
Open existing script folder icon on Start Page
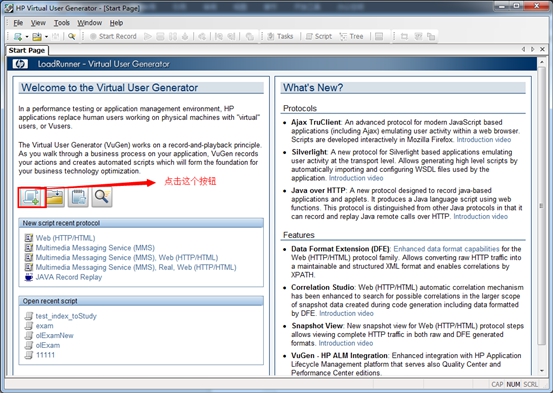coord(55,197)
